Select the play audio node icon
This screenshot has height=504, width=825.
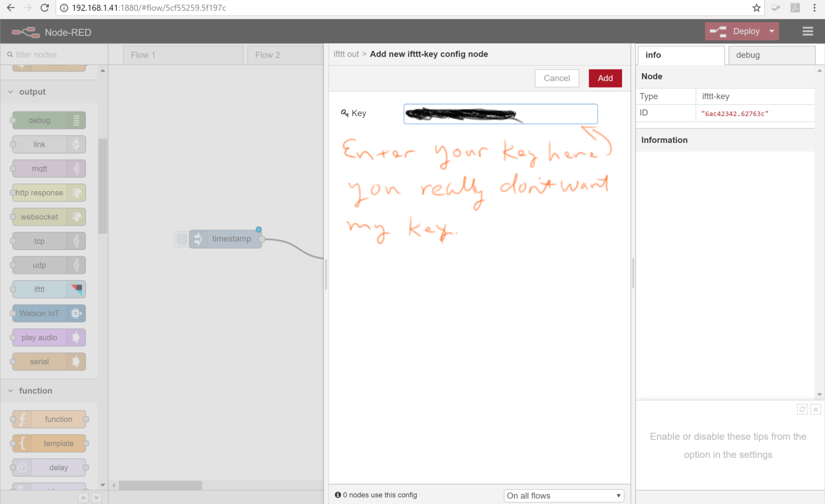pos(76,337)
